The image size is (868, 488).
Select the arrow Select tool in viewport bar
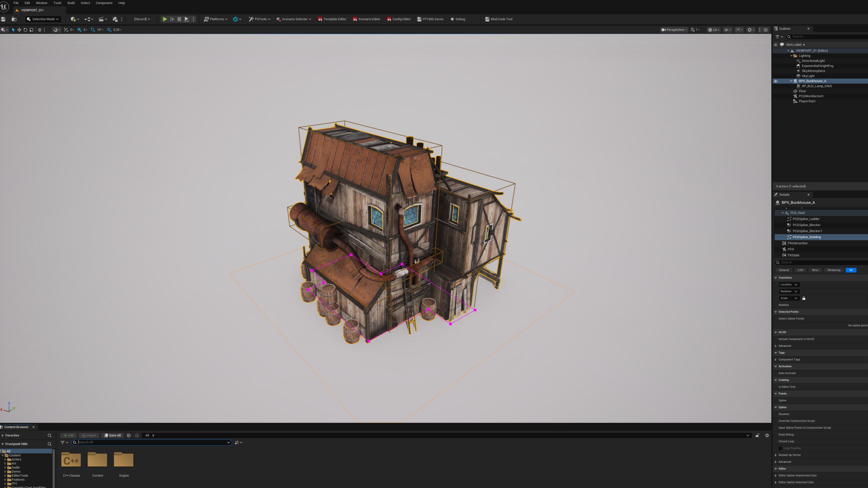(x=13, y=30)
